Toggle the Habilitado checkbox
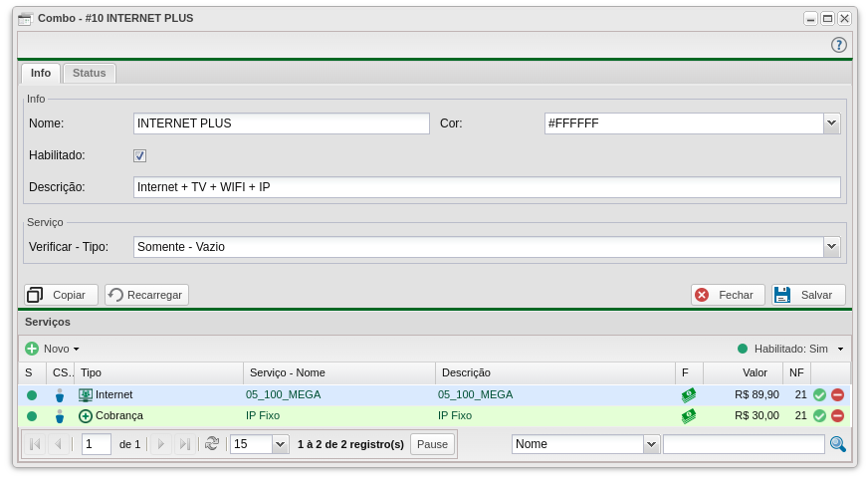 (139, 155)
